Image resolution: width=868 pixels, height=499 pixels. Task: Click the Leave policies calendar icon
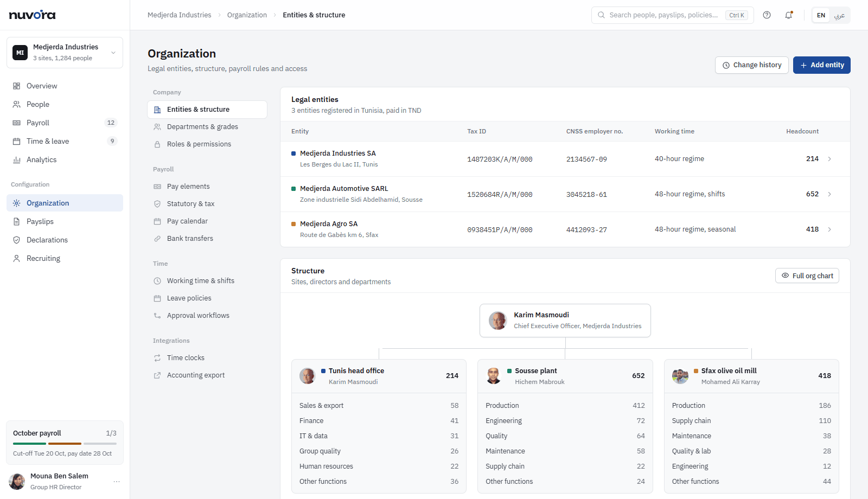point(157,298)
